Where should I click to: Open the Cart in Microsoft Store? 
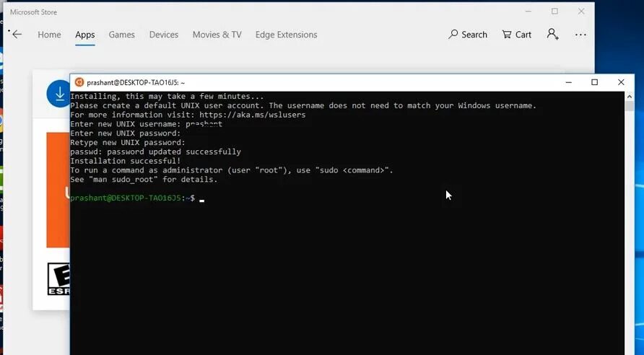click(x=517, y=35)
